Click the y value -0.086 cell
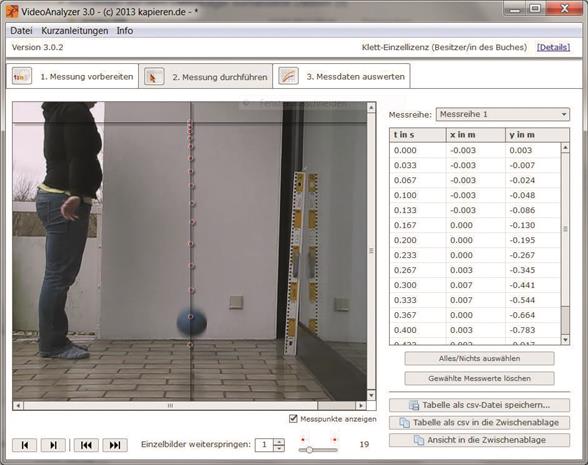 533,210
